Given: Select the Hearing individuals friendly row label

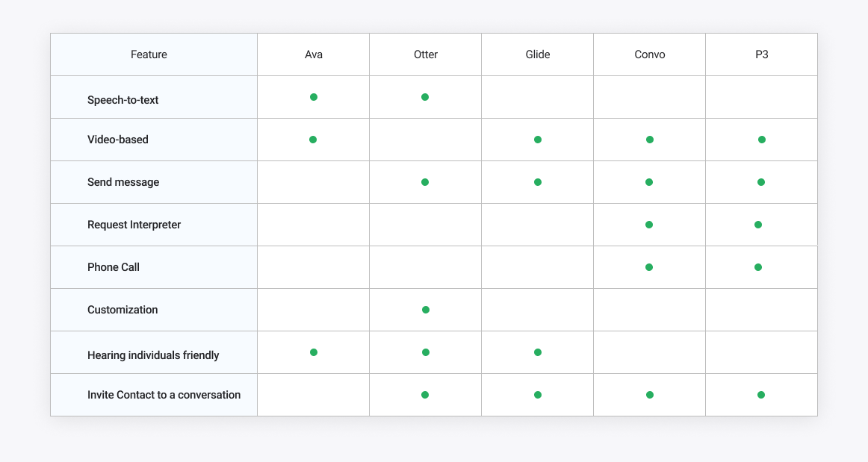Looking at the screenshot, I should tap(153, 355).
